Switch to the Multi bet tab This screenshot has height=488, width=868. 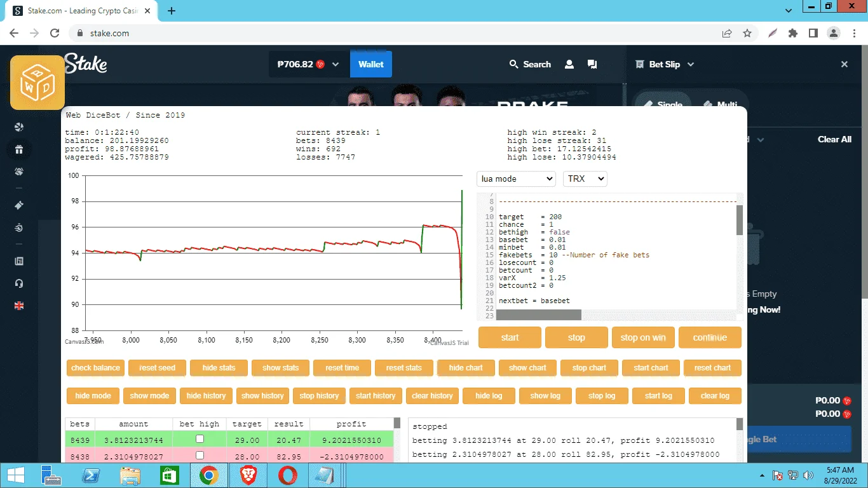720,104
